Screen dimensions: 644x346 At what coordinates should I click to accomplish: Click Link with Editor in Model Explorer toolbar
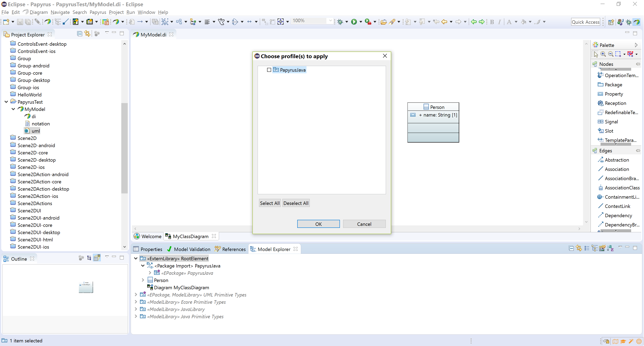point(579,248)
